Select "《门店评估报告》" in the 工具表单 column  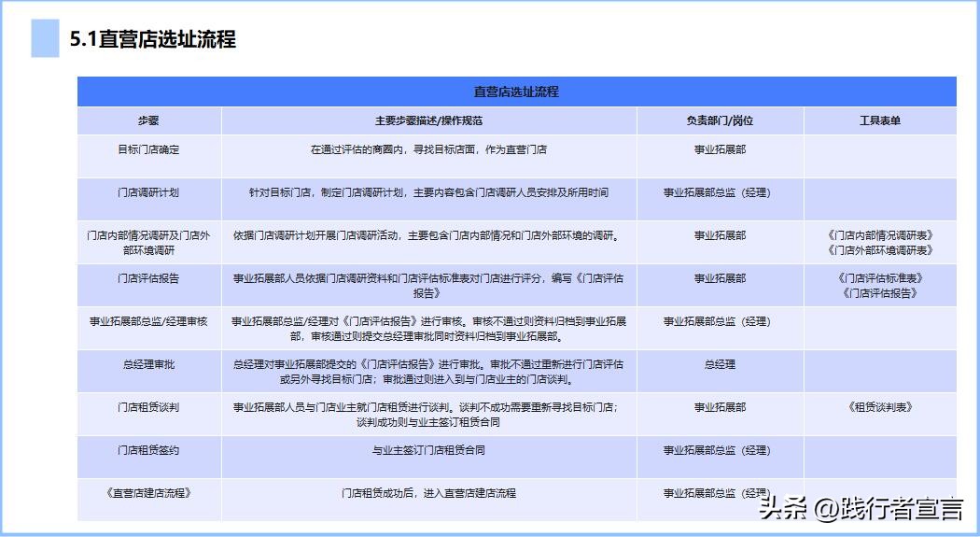(880, 293)
